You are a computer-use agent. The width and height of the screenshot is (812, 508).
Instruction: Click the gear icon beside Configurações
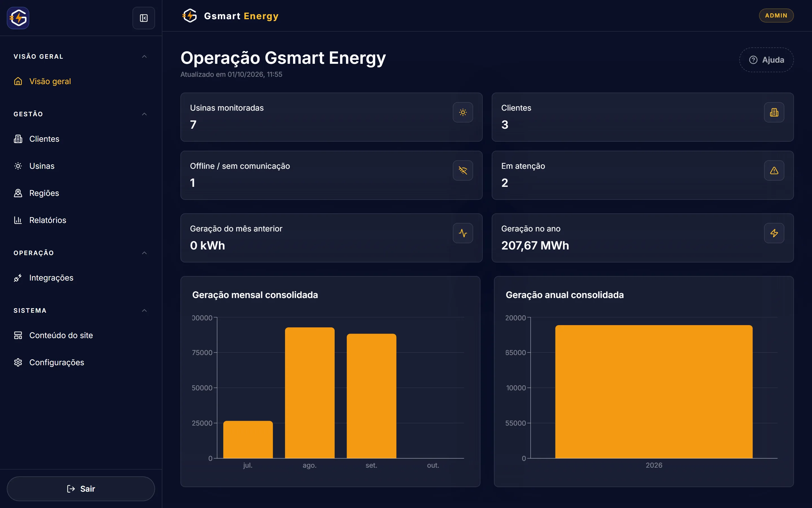pos(18,363)
